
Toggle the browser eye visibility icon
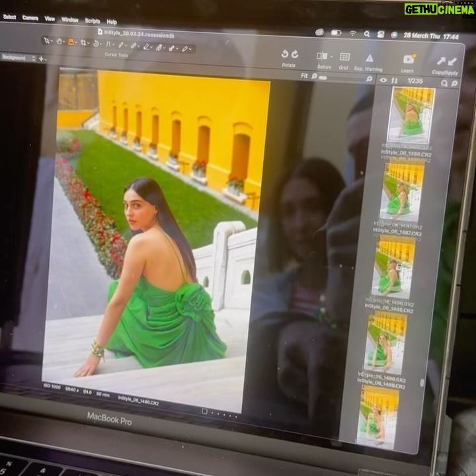click(x=383, y=80)
